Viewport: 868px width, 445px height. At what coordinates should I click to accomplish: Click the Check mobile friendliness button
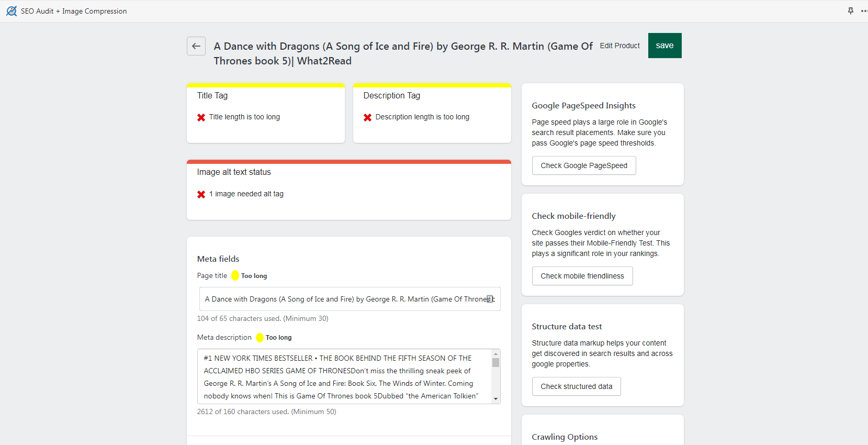[x=582, y=276]
